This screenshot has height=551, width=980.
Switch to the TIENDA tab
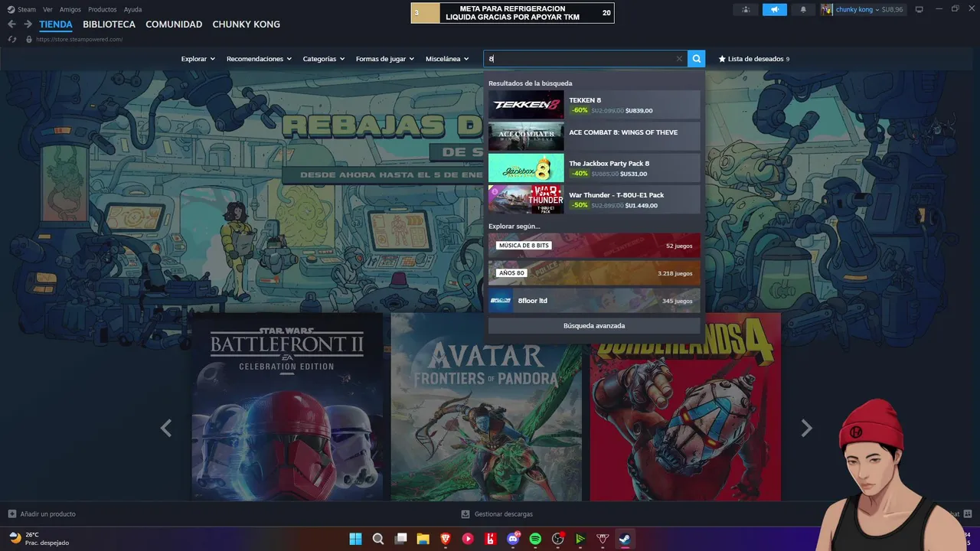pos(56,24)
